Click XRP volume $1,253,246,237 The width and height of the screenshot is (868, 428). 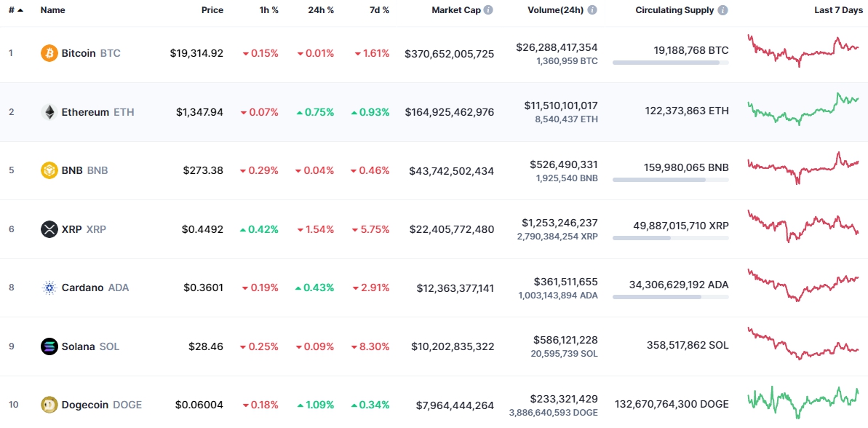pos(560,222)
